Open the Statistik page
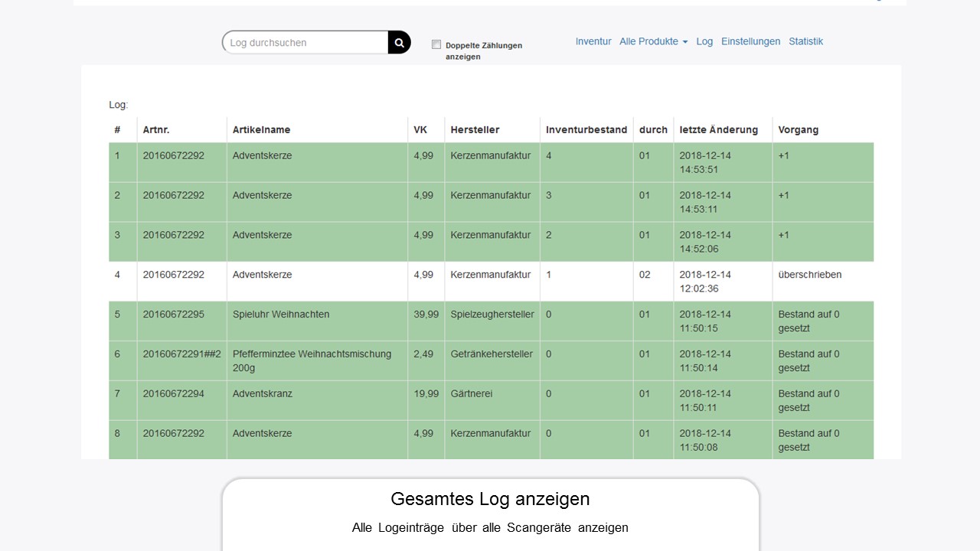Screen dimensions: 980x551 click(x=805, y=41)
